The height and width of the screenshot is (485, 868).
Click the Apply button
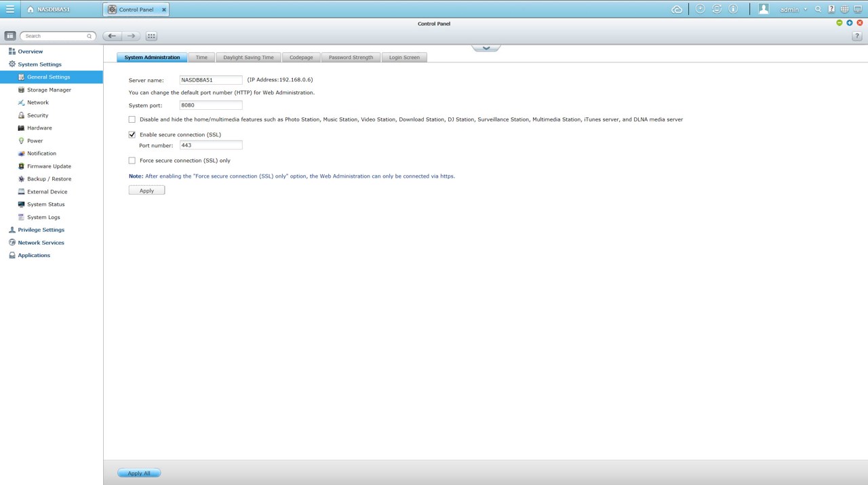point(146,191)
